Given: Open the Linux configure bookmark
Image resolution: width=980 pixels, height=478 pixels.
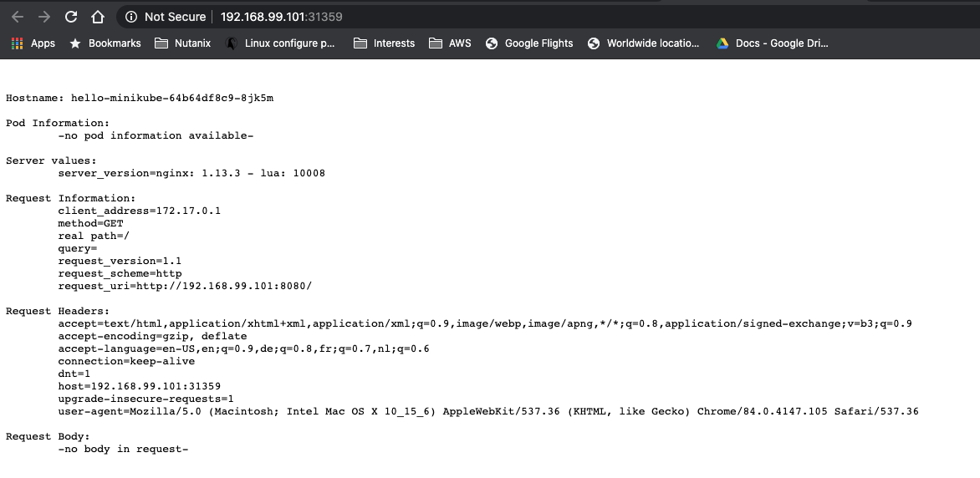Looking at the screenshot, I should 281,43.
